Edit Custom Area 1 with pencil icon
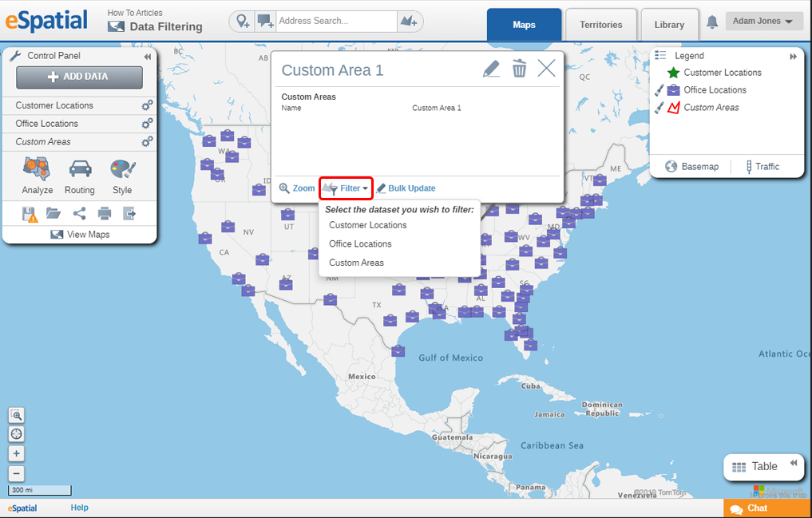The height and width of the screenshot is (518, 812). coord(491,69)
